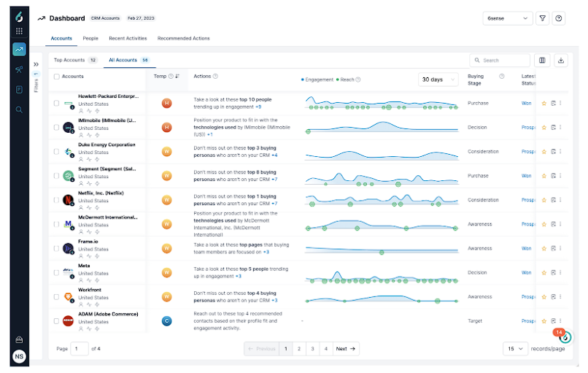Open the more options menu for Frame.io row

point(560,248)
